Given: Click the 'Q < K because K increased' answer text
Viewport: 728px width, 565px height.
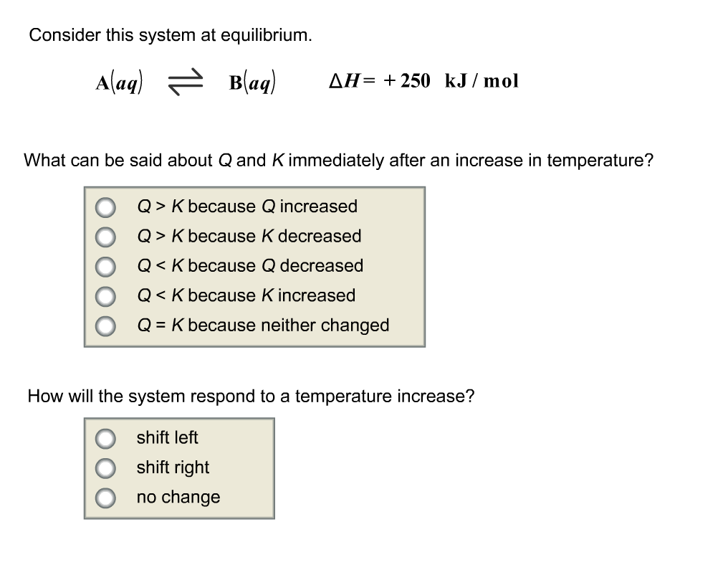Looking at the screenshot, I should pos(246,295).
